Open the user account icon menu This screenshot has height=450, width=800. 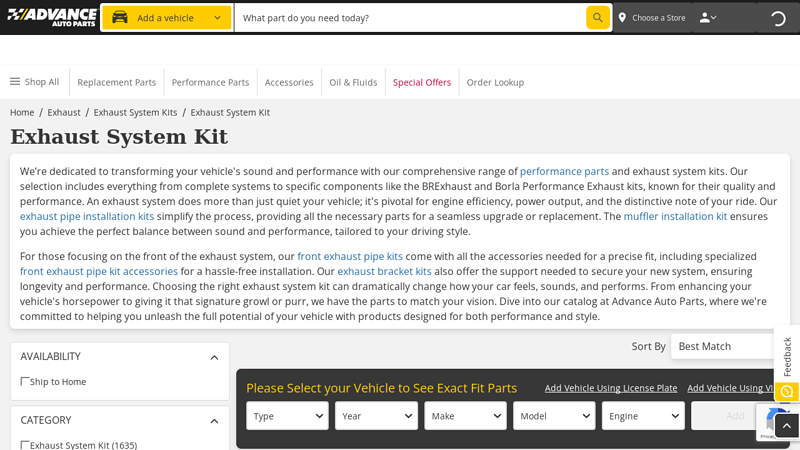[708, 17]
